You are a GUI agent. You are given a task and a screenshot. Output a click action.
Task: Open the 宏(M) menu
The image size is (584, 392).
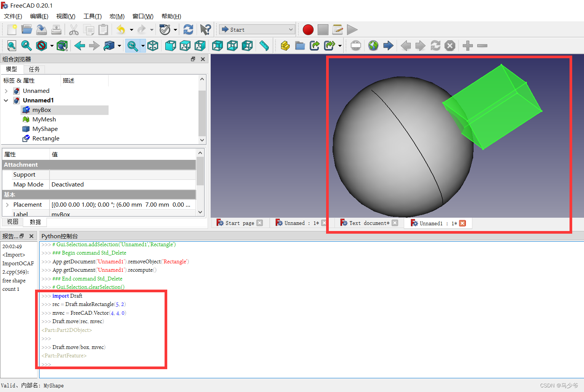(x=117, y=16)
